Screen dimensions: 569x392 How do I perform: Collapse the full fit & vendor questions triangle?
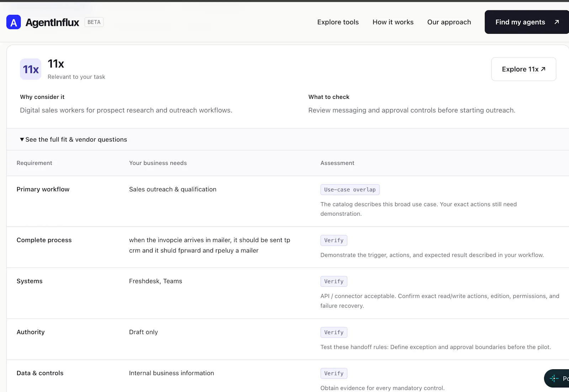22,139
